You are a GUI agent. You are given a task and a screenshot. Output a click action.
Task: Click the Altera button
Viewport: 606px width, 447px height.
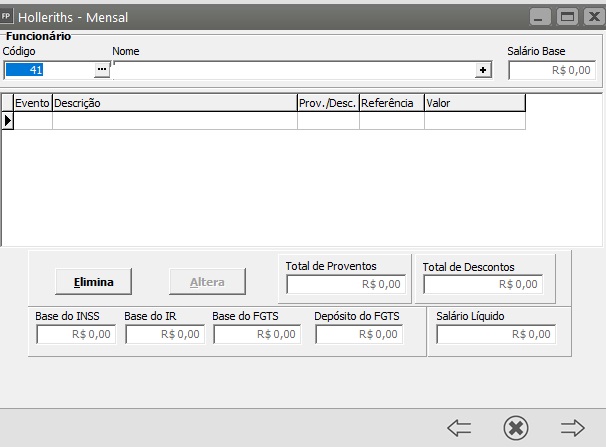[207, 282]
